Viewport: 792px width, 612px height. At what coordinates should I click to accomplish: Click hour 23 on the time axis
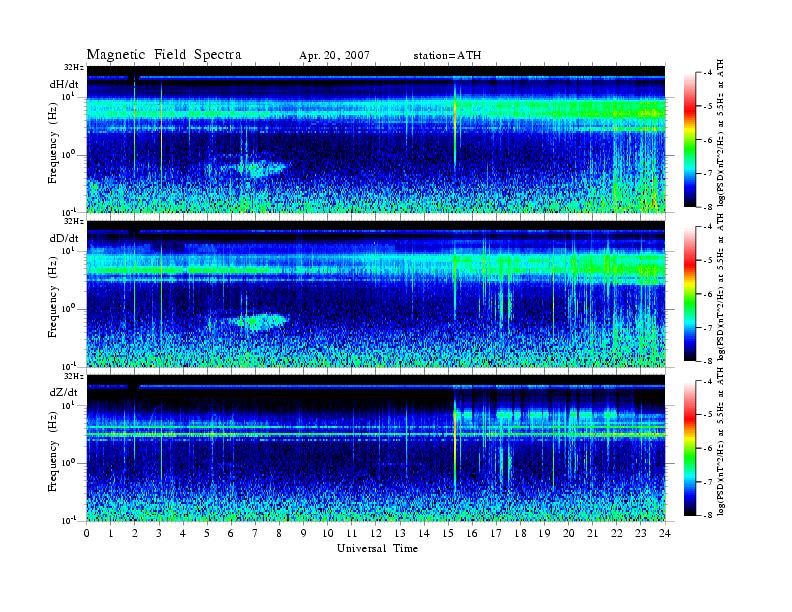[641, 534]
